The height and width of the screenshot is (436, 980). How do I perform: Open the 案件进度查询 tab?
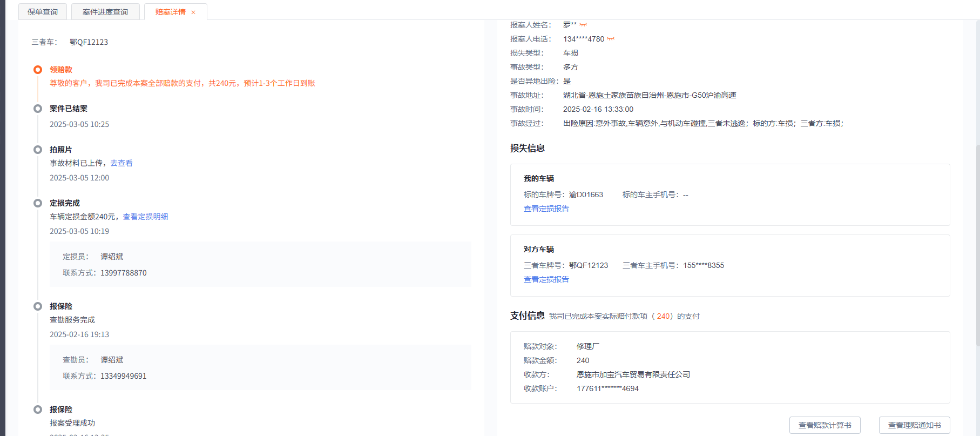[105, 12]
